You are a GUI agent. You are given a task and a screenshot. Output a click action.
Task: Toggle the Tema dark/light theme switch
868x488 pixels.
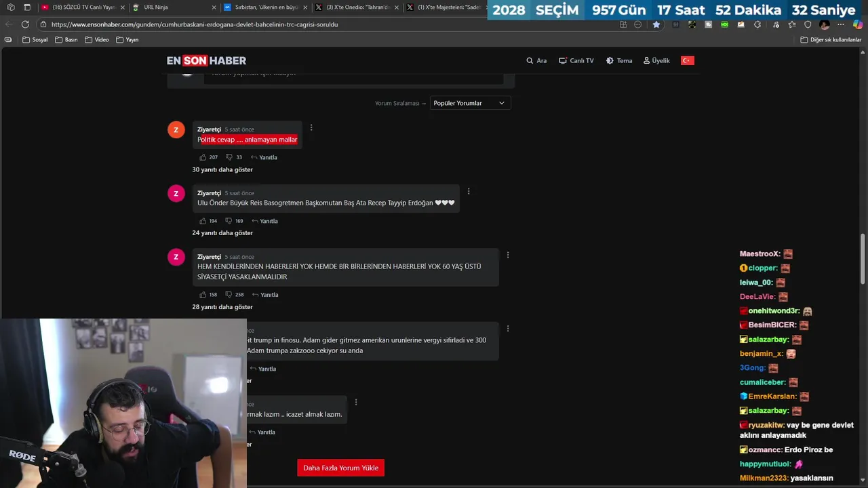(x=619, y=60)
